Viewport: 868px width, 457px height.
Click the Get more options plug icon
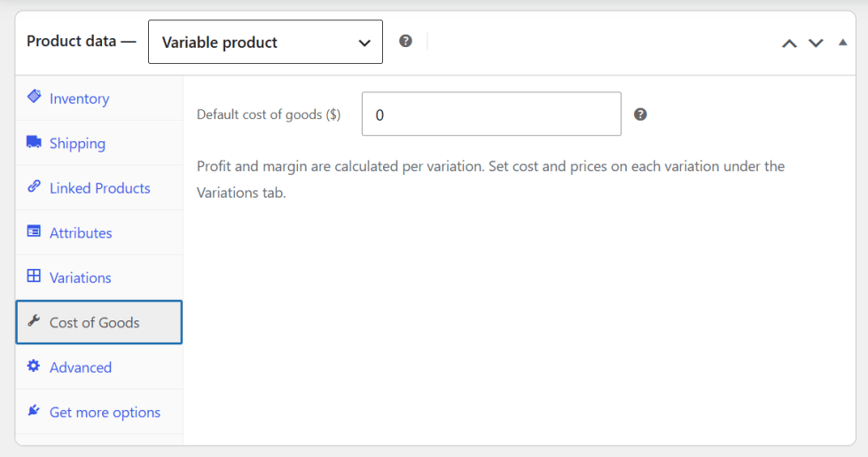pos(34,411)
